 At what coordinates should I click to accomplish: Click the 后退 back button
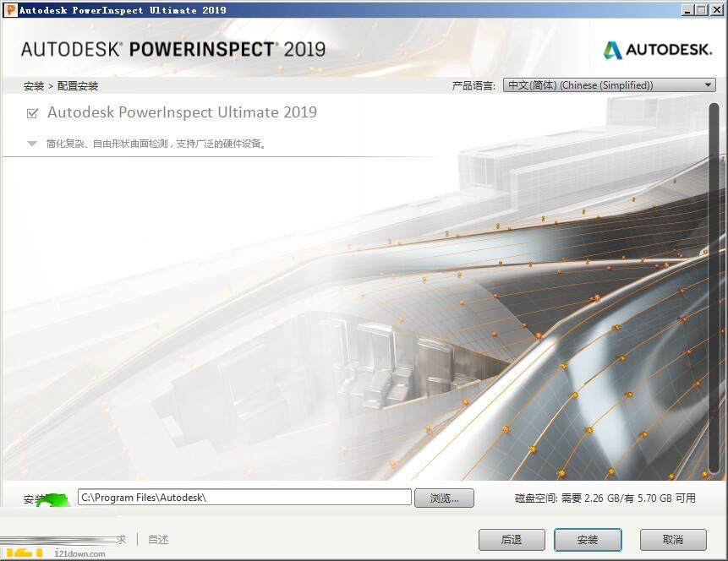pyautogui.click(x=512, y=540)
